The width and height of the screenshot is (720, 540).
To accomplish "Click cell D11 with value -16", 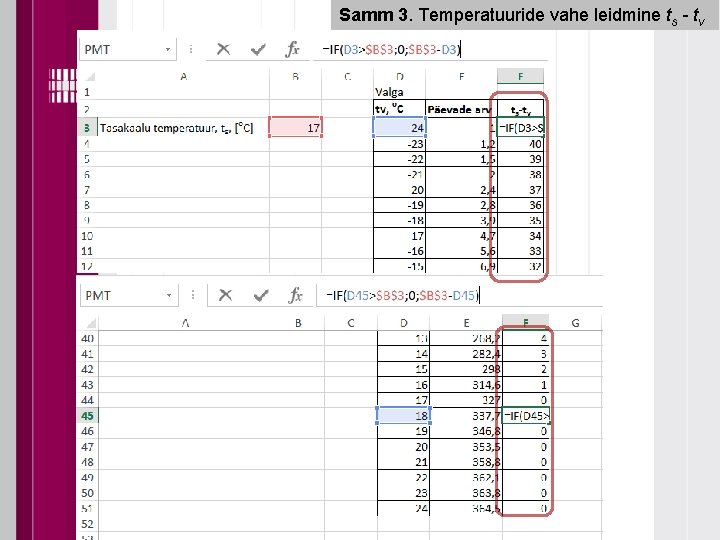I will tap(399, 251).
